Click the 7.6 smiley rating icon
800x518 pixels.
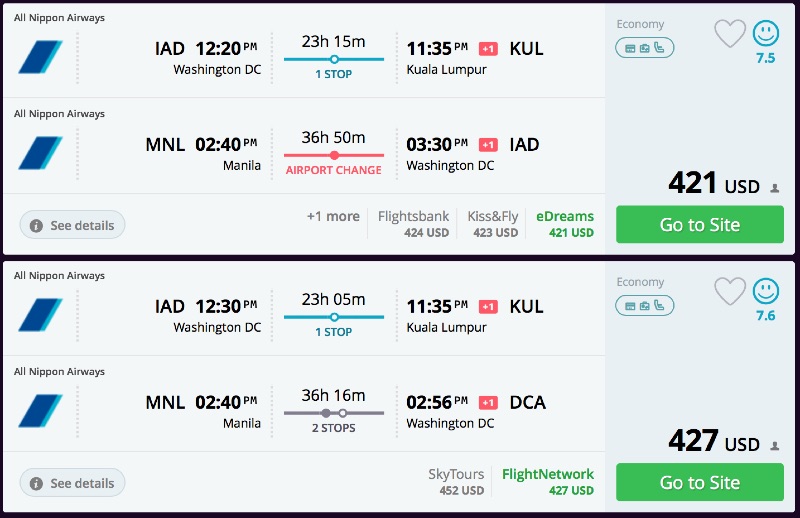766,292
